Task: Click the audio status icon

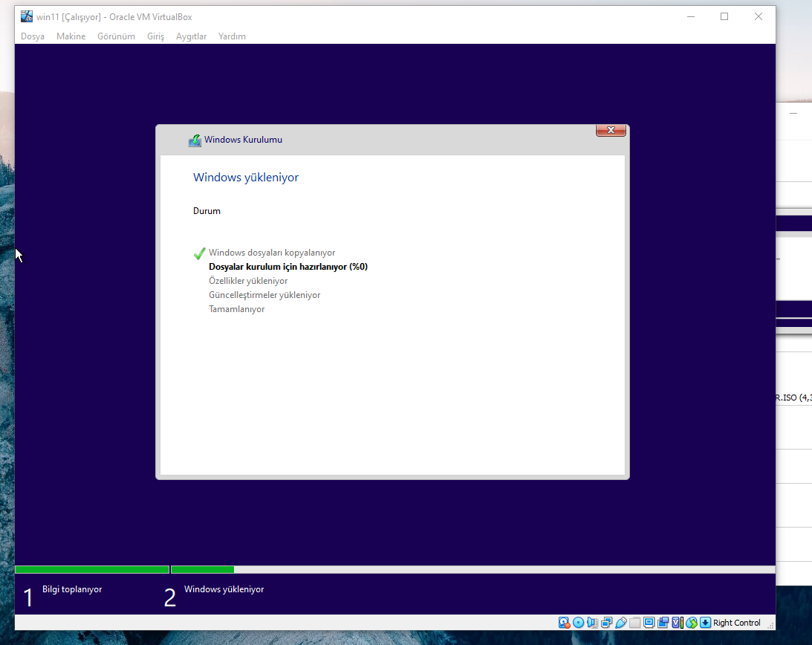Action: click(592, 623)
